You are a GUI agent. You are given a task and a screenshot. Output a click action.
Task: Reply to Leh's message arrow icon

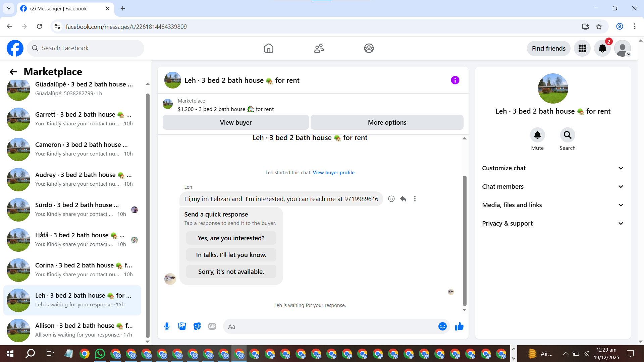403,199
